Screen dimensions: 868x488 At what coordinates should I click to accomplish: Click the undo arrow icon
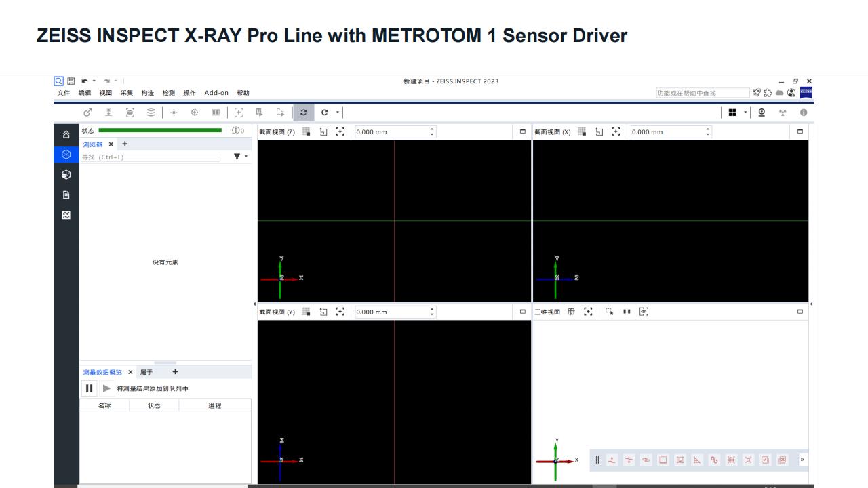point(85,81)
